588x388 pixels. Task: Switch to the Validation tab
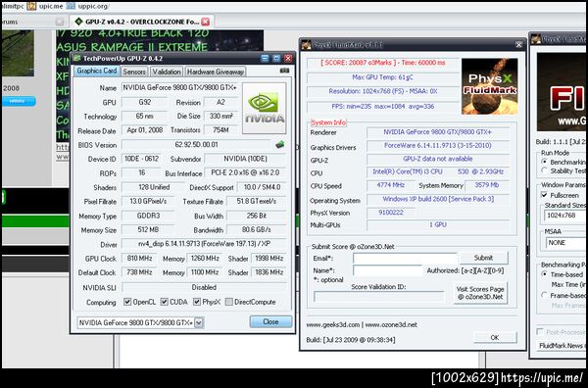pyautogui.click(x=167, y=72)
